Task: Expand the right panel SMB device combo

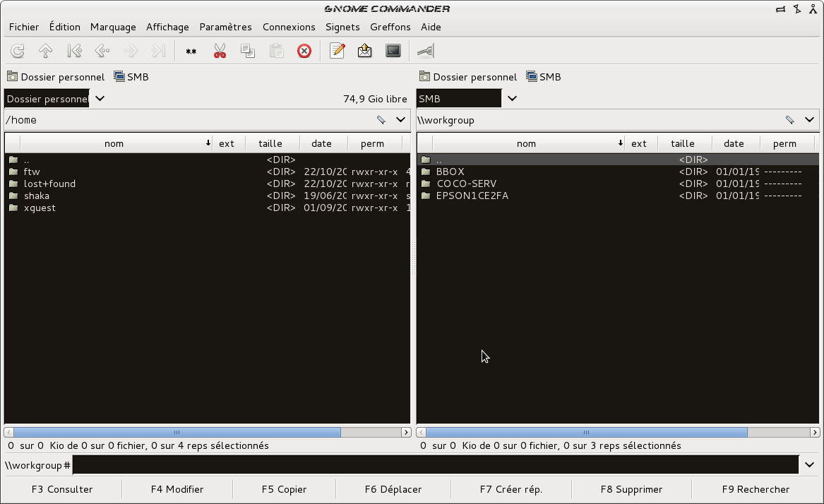Action: pos(513,98)
